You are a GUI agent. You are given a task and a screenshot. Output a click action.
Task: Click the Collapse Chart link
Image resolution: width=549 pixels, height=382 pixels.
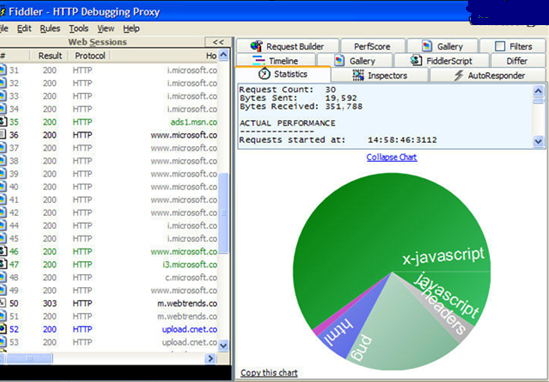pyautogui.click(x=391, y=157)
